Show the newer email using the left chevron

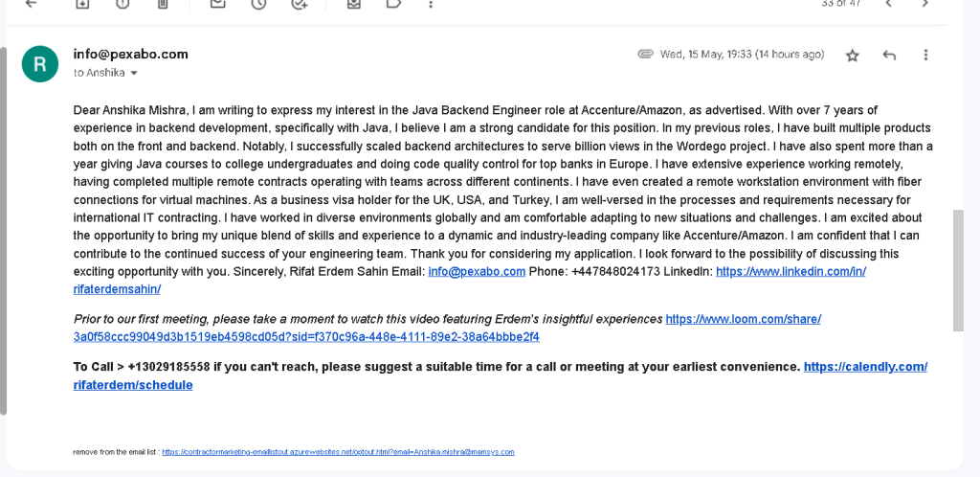point(889,3)
